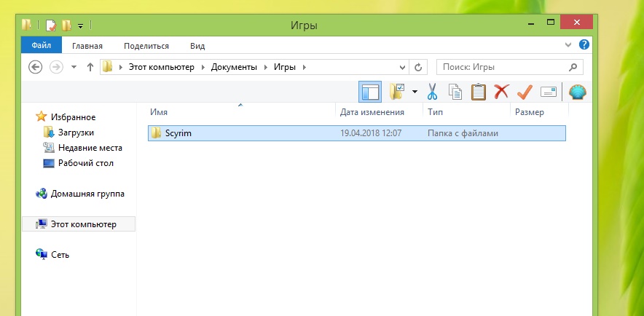Sort by the Имя column header

(241, 112)
